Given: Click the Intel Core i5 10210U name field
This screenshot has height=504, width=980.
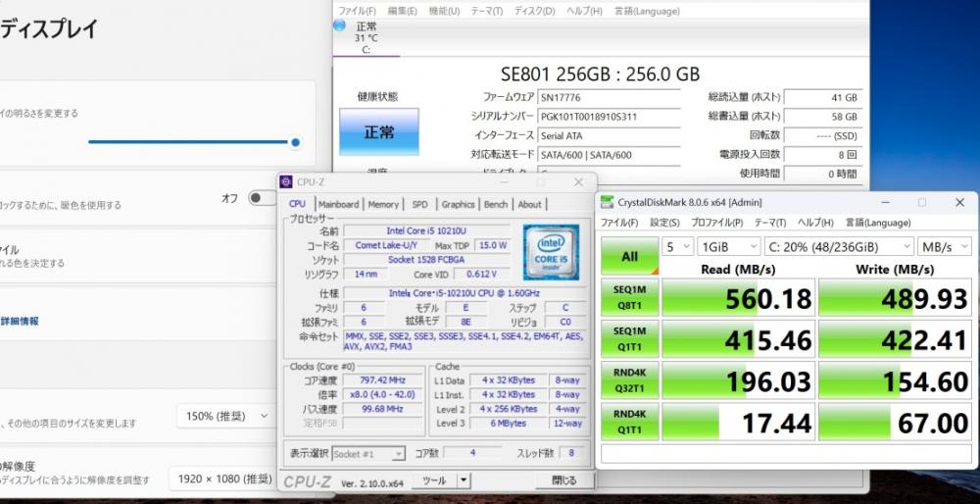Looking at the screenshot, I should [426, 230].
